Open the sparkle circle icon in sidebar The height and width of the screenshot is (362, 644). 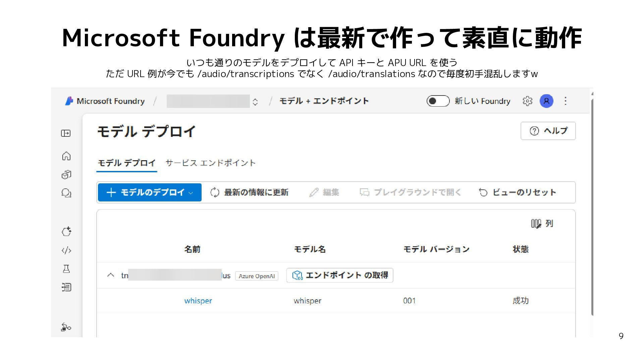pos(66,231)
